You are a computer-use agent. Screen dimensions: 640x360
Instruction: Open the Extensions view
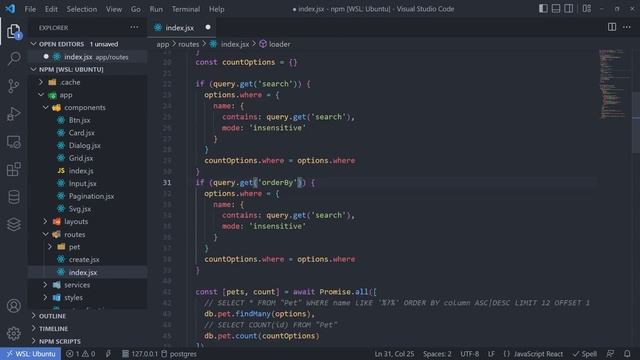coord(13,169)
